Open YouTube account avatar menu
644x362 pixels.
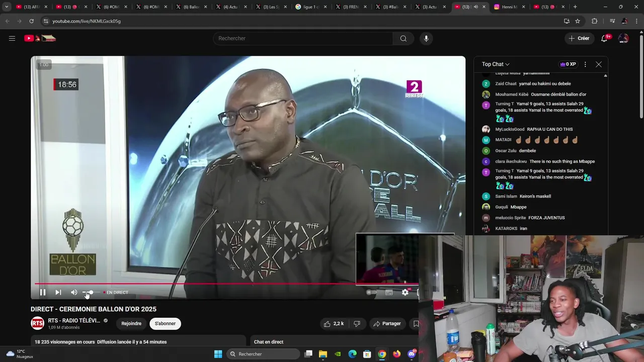[623, 38]
